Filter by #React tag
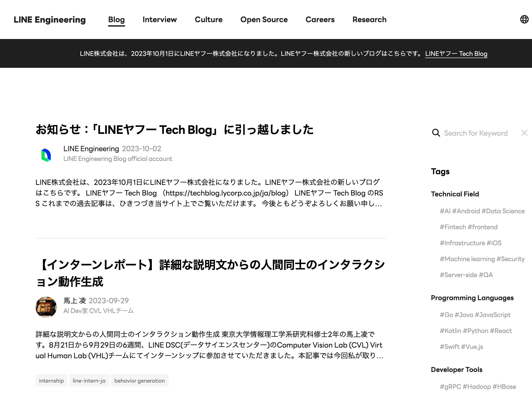This screenshot has height=399, width=532. (x=501, y=331)
